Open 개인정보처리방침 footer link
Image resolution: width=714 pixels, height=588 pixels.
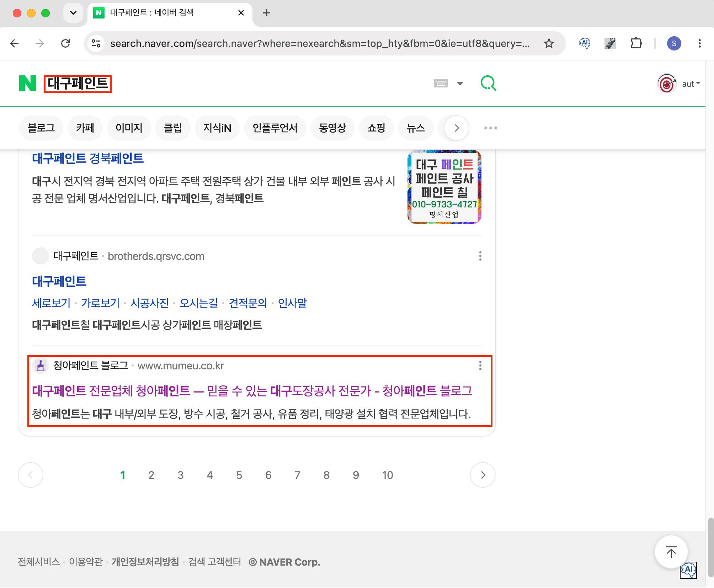145,562
